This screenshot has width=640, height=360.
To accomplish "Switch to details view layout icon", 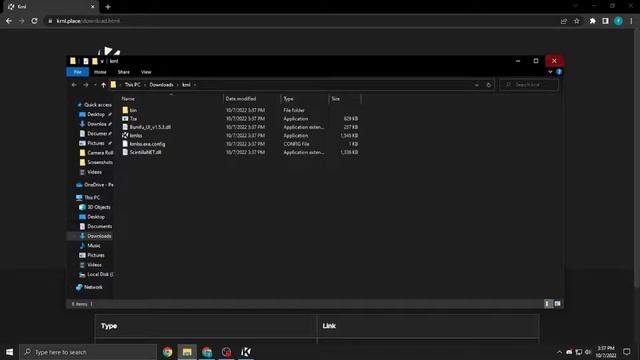I will (x=548, y=304).
